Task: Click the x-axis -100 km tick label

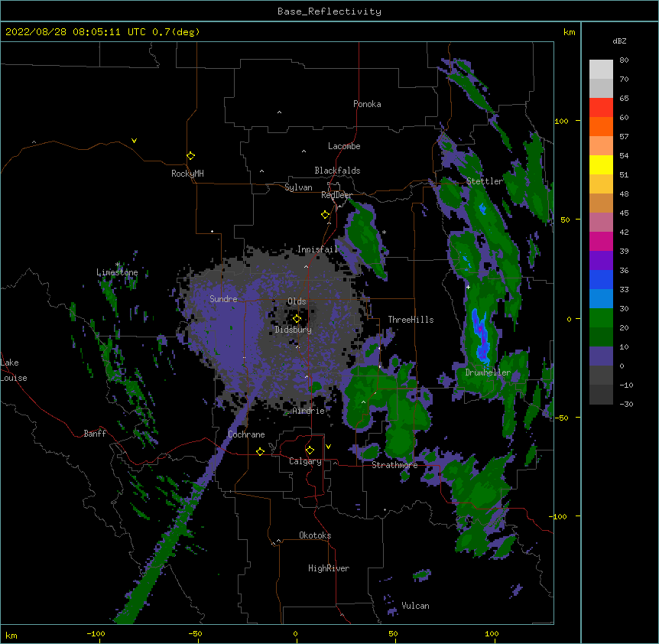Action: pyautogui.click(x=96, y=633)
